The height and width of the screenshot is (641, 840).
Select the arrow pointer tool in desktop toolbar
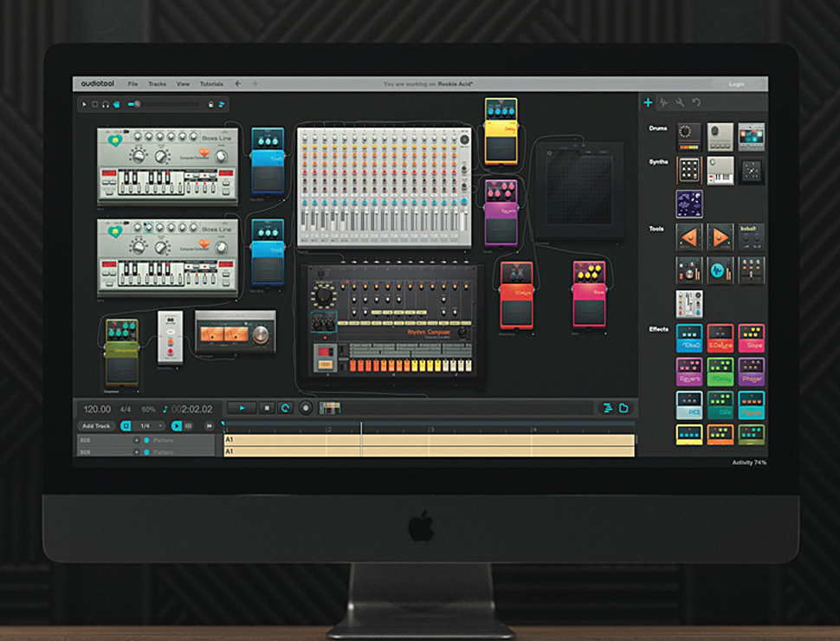pos(84,105)
